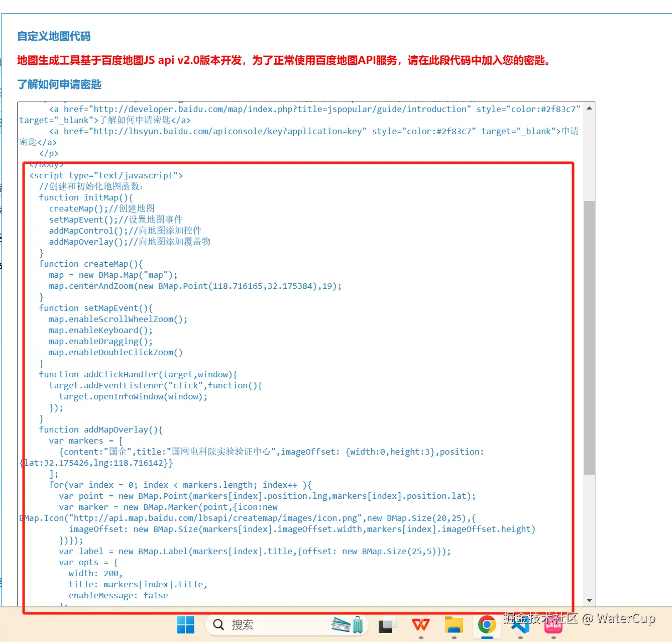Switch to Google Chrome in the taskbar

pyautogui.click(x=487, y=624)
